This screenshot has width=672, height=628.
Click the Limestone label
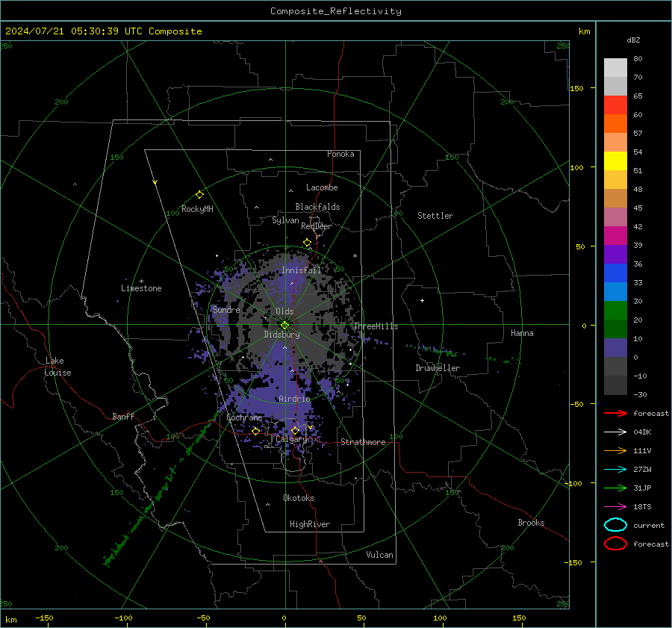[141, 288]
